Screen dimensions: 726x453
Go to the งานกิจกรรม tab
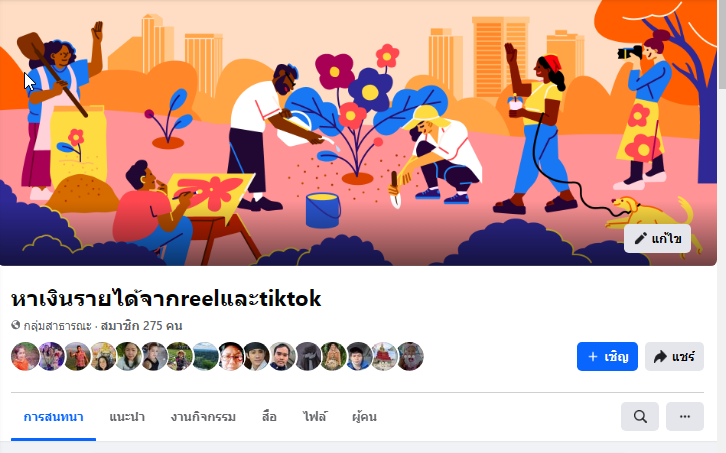pos(203,417)
